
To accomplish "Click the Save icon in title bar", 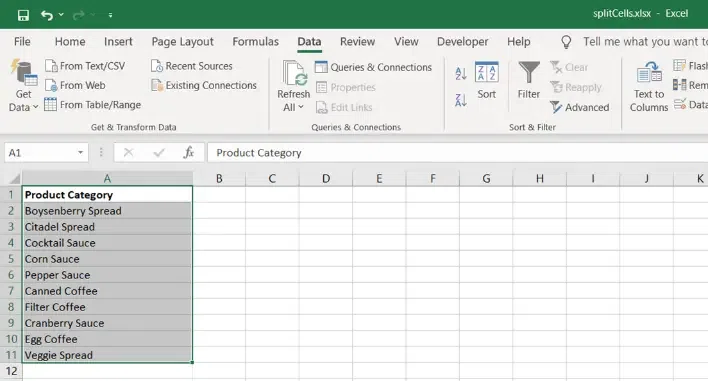I will [23, 15].
